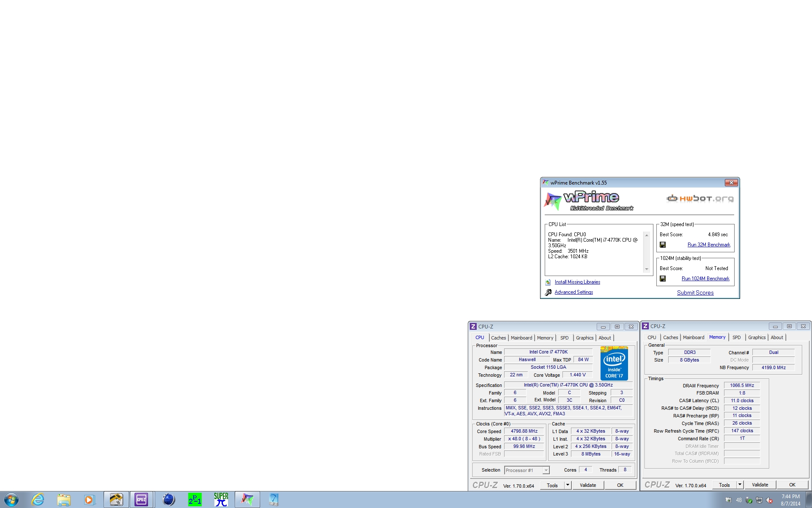This screenshot has width=812, height=508.
Task: Select the Core Voltage value 1.440 V
Action: pos(577,375)
